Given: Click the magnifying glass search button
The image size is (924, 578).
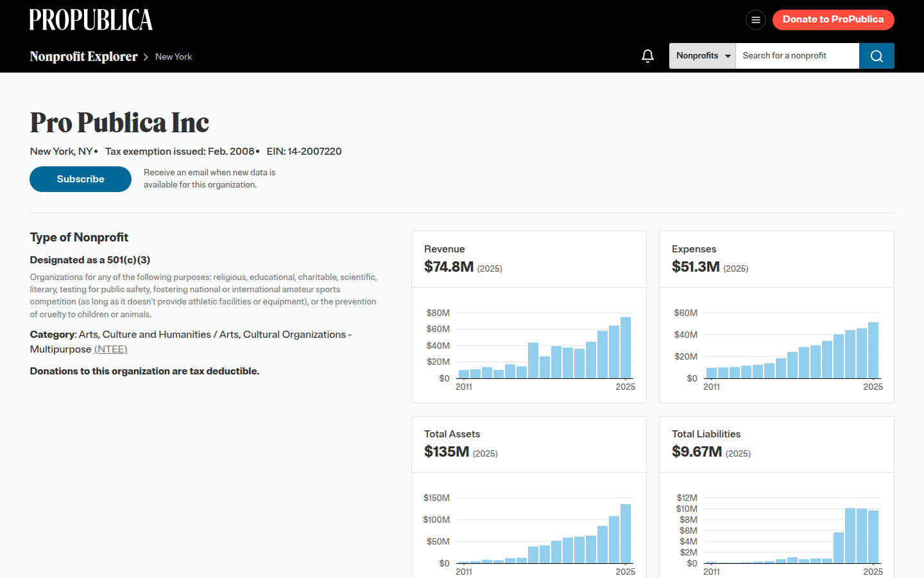Looking at the screenshot, I should pos(877,56).
